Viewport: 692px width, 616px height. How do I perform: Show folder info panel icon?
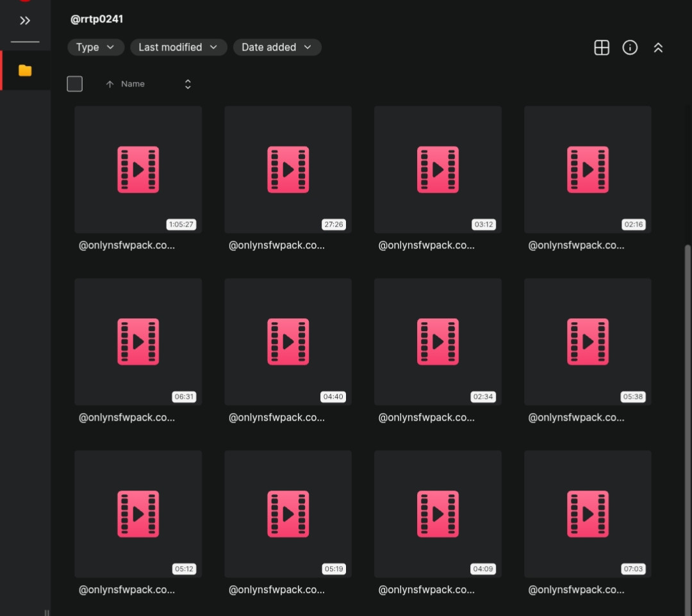[630, 47]
